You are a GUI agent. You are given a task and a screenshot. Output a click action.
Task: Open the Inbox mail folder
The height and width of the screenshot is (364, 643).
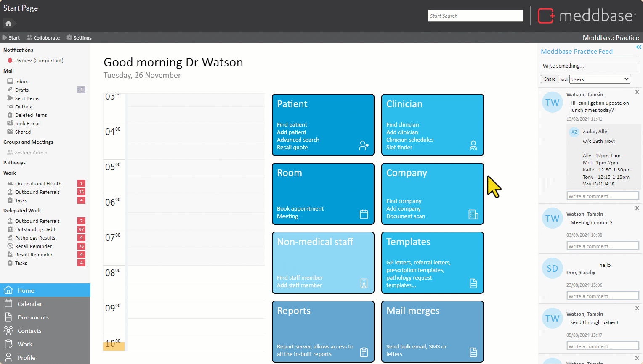pyautogui.click(x=21, y=82)
